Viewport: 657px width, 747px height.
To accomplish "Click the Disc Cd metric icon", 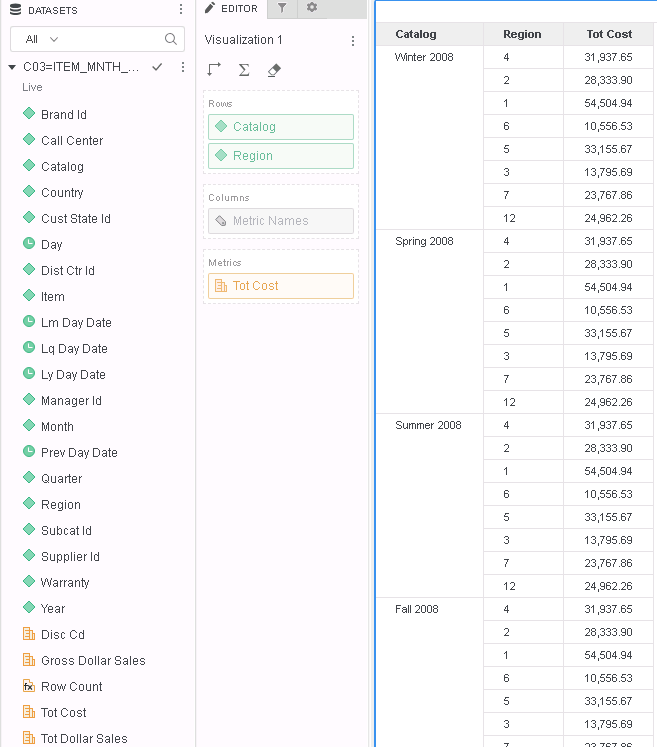I will 29,634.
